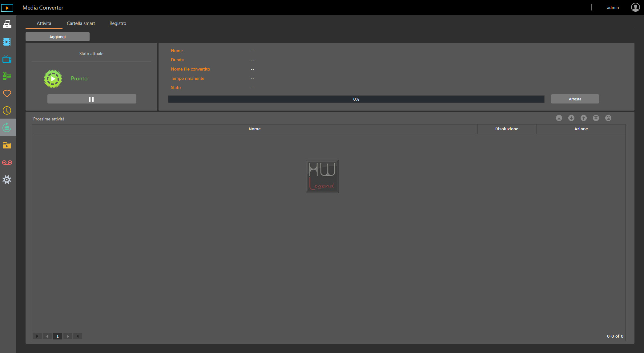The height and width of the screenshot is (353, 644).
Task: Click the Stato attuale heading
Action: click(91, 54)
